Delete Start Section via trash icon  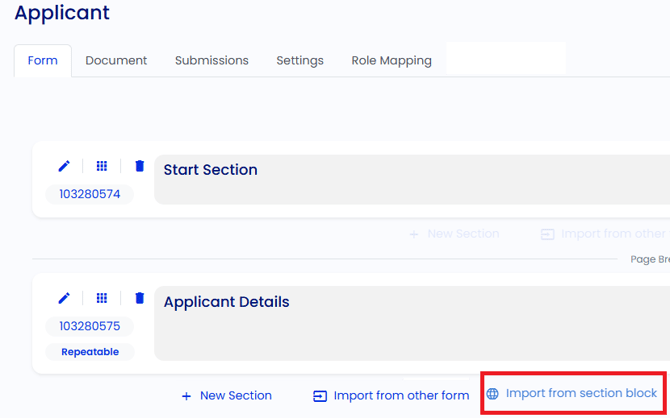point(139,166)
